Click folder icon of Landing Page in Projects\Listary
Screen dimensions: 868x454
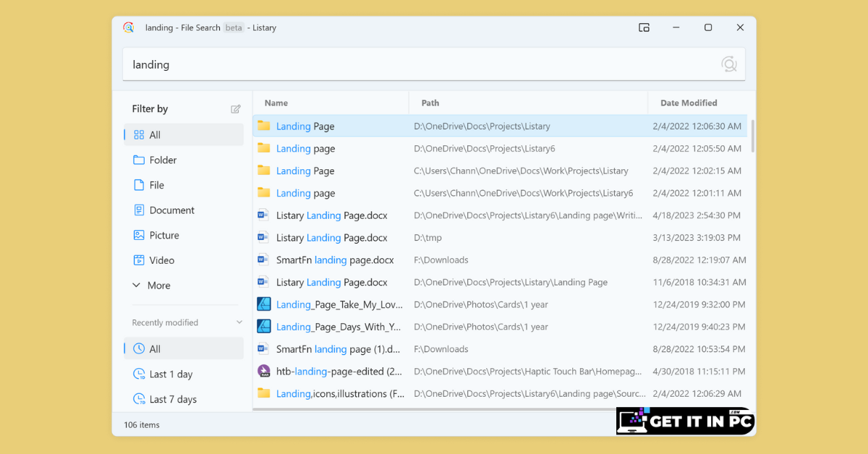(x=263, y=126)
